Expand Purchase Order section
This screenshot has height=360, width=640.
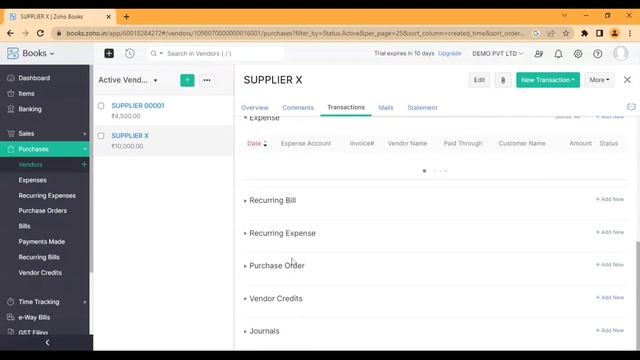[x=274, y=266]
